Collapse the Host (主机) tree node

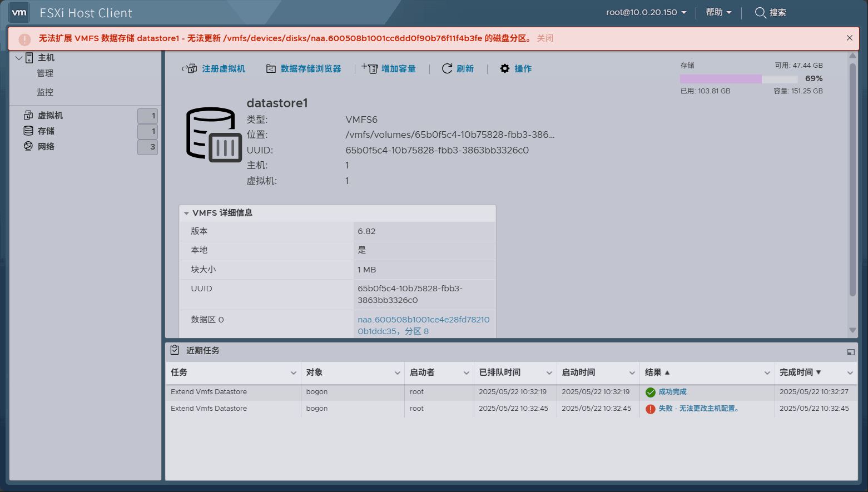pyautogui.click(x=19, y=58)
